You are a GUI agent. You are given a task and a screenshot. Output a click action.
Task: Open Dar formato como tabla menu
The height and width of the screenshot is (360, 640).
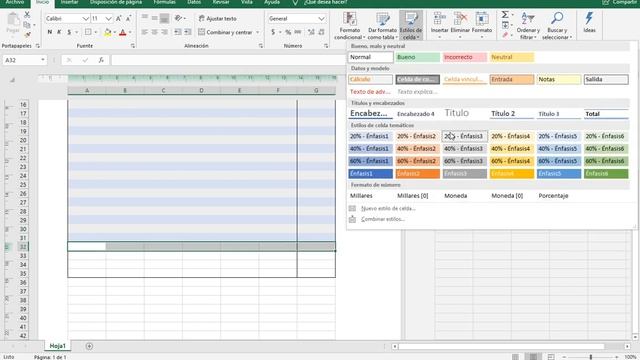pos(382,26)
